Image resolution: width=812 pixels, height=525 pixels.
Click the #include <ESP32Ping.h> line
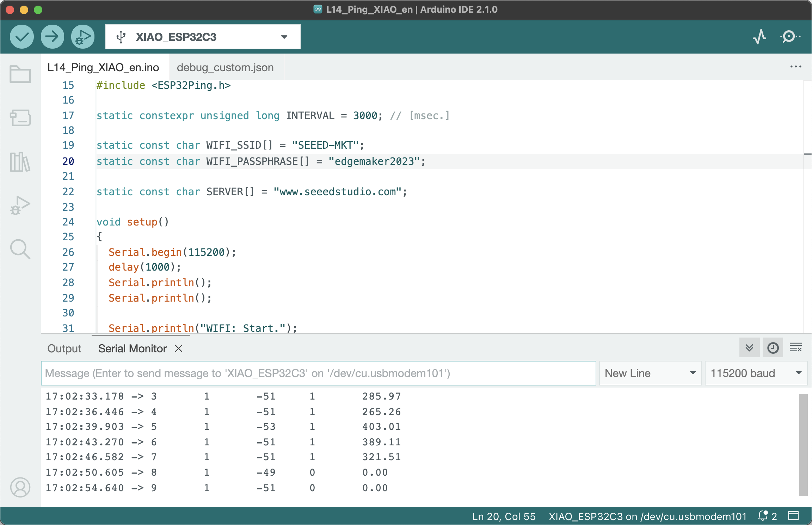tap(164, 85)
